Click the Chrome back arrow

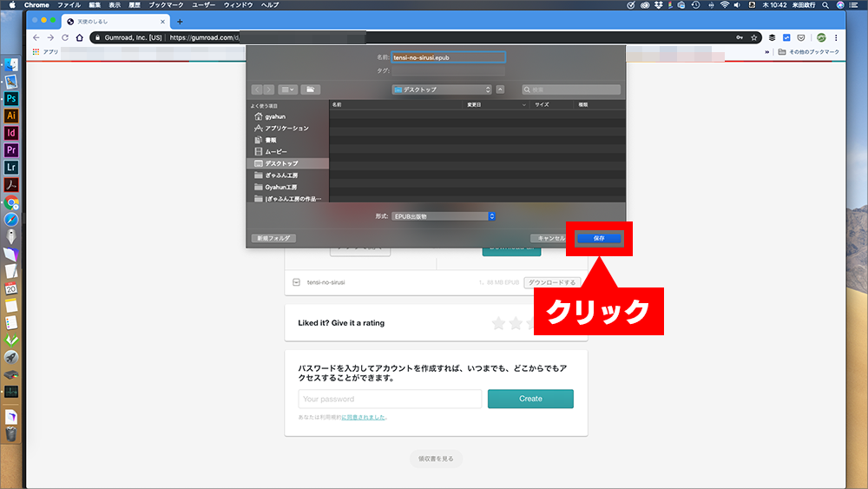(36, 37)
